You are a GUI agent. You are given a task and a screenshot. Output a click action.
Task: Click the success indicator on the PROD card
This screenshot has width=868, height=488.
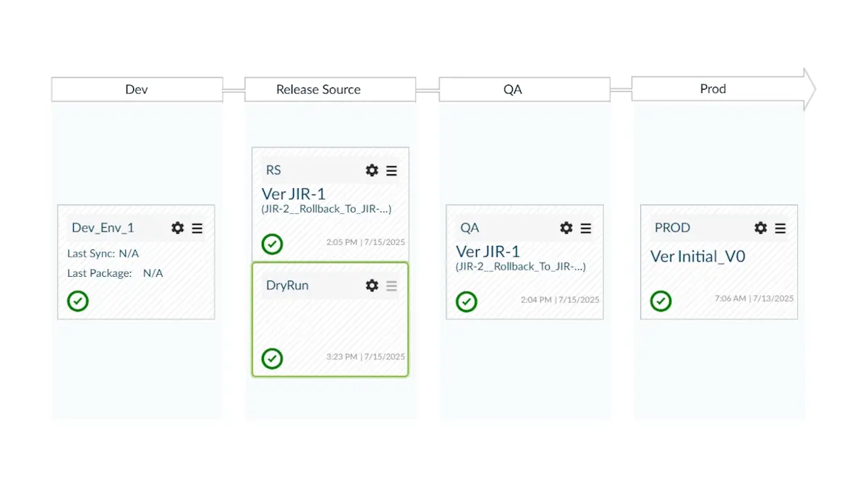[x=660, y=301]
